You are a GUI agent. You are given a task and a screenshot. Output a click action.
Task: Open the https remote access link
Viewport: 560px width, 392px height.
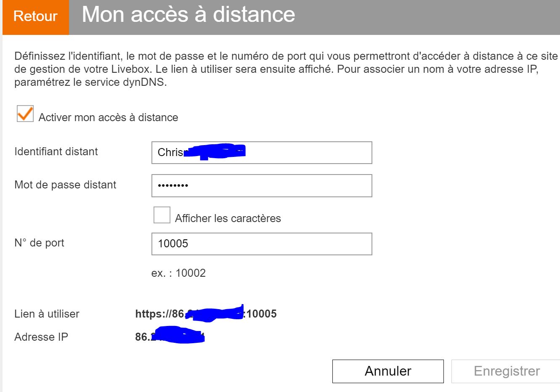pyautogui.click(x=206, y=314)
